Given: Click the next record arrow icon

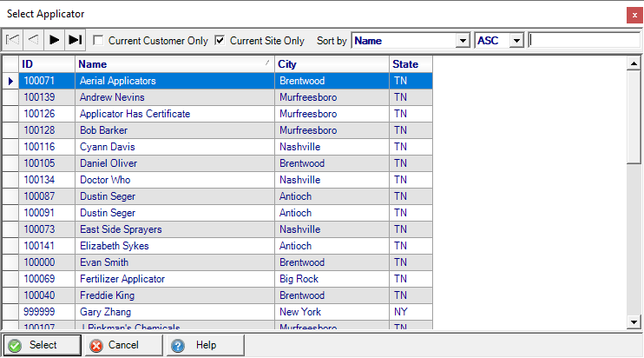Looking at the screenshot, I should (x=54, y=40).
